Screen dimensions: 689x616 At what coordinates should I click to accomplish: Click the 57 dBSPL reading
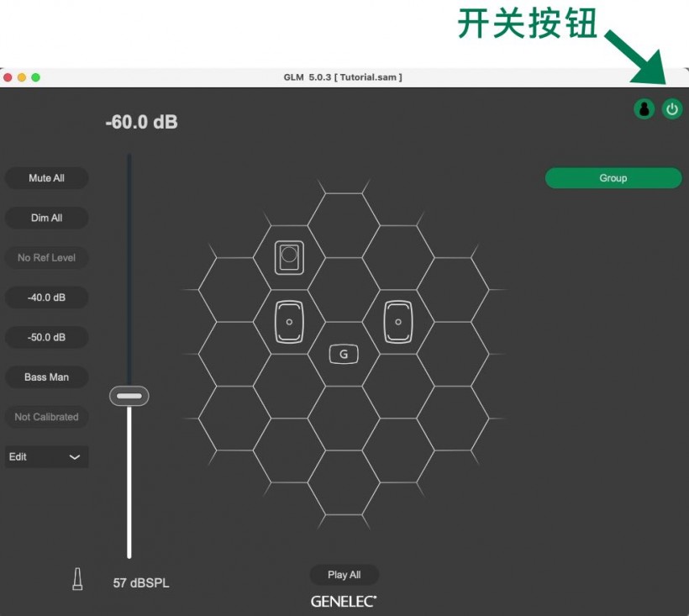coord(141,583)
